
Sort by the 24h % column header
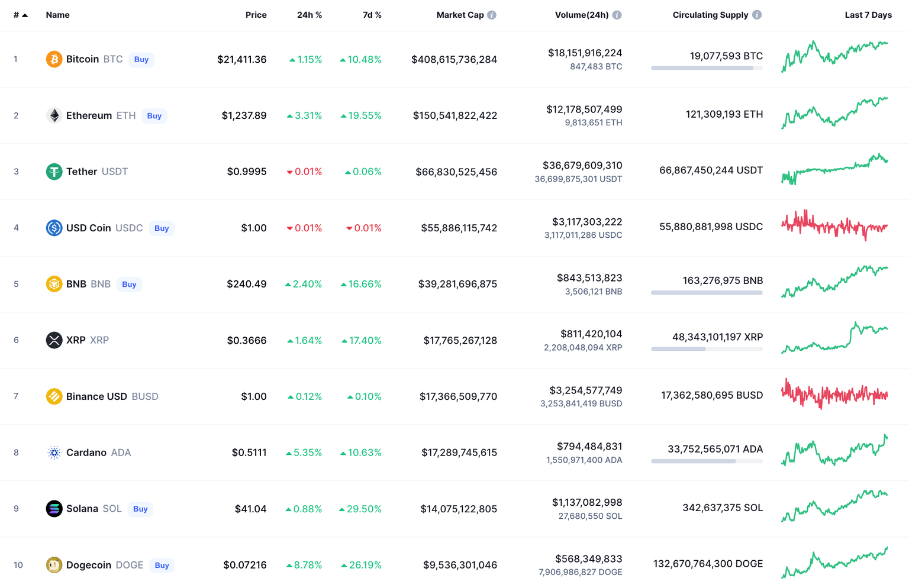310,15
